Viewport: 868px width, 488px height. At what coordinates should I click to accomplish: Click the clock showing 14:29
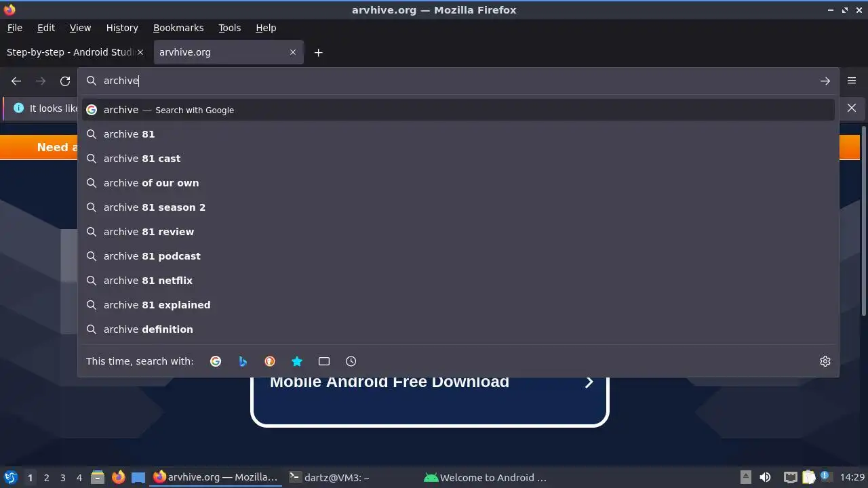(x=852, y=477)
